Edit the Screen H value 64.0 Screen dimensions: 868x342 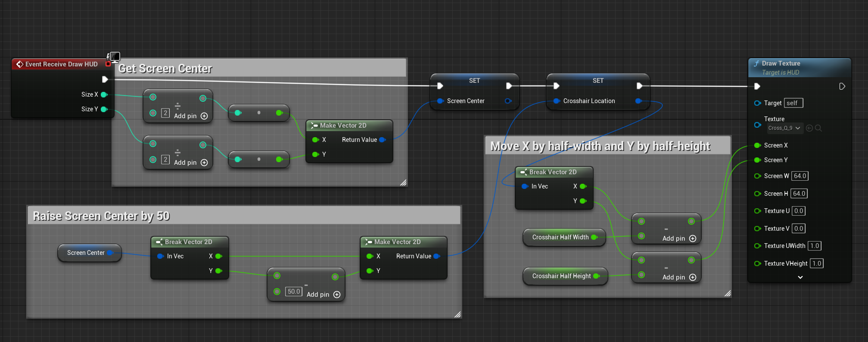pos(799,194)
